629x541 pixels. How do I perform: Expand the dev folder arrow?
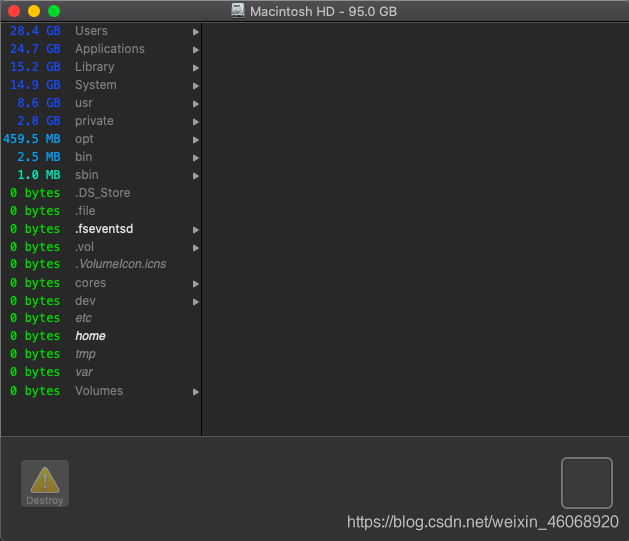click(x=196, y=302)
